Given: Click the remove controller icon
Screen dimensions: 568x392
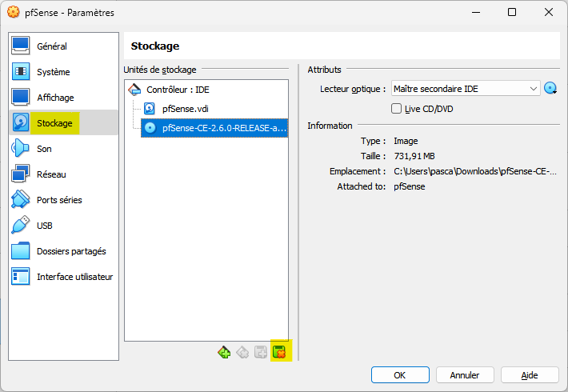Looking at the screenshot, I should [x=242, y=352].
